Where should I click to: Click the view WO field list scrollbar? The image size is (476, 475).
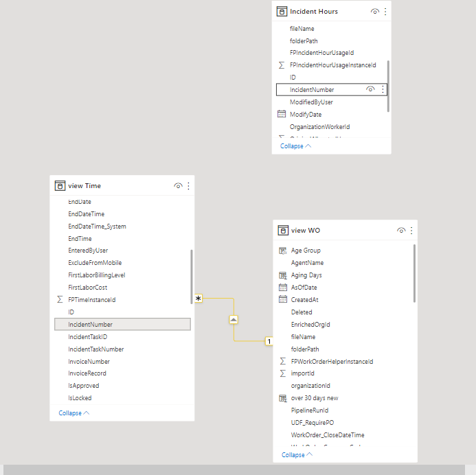(x=414, y=273)
